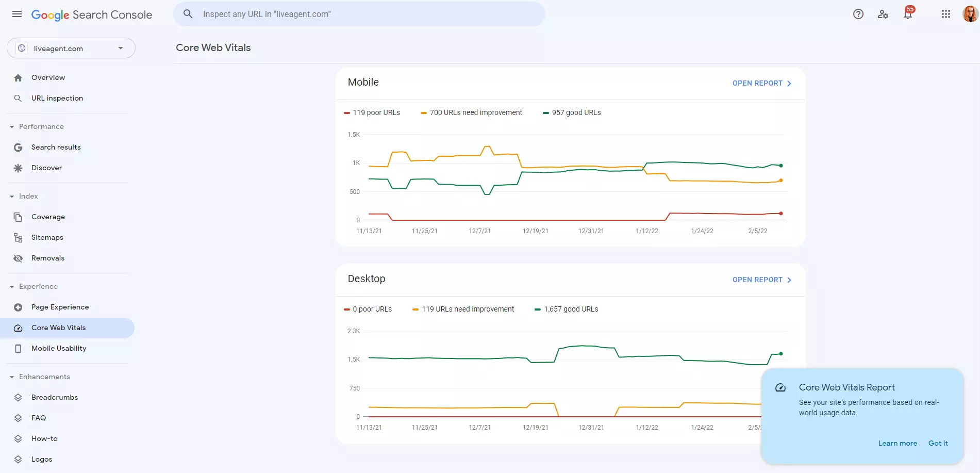
Task: Click the user management icon in the header
Action: 883,14
